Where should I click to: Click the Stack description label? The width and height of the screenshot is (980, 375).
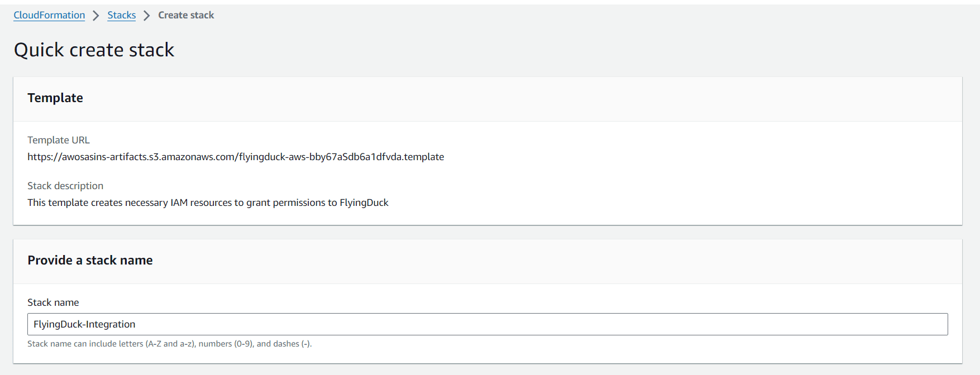[65, 186]
